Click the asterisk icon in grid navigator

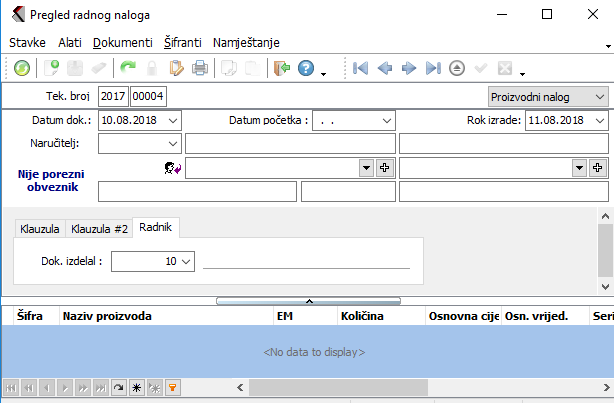tap(136, 386)
